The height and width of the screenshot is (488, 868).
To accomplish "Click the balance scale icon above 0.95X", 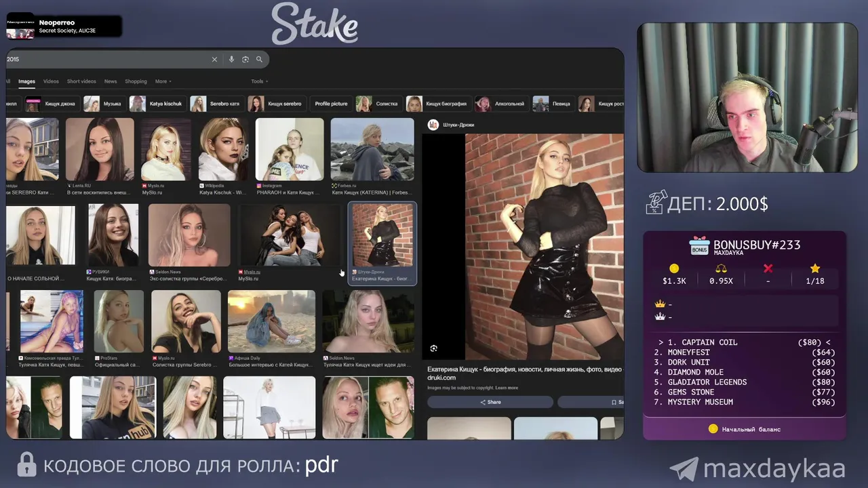I will [721, 268].
